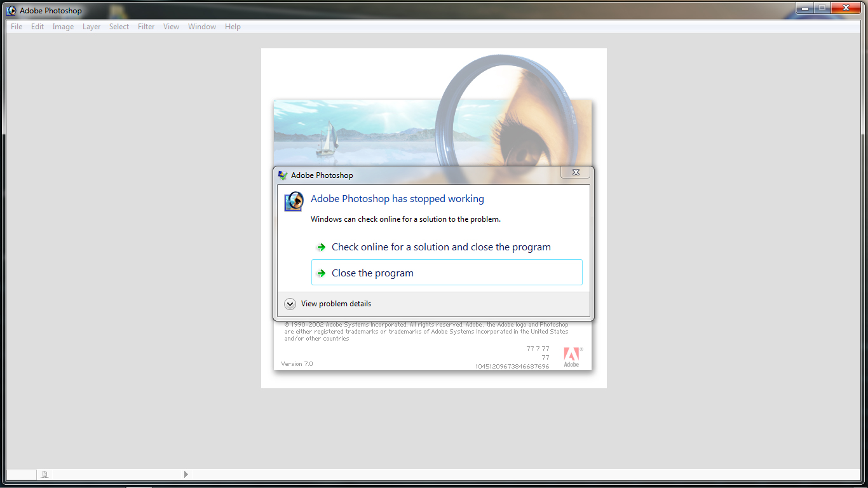Click the workgroup document icon in status bar

pos(44,474)
